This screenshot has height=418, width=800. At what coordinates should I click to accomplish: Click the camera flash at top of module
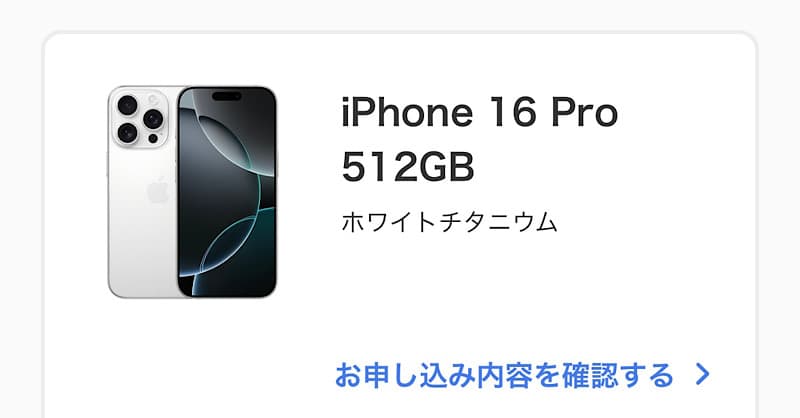coord(153,99)
